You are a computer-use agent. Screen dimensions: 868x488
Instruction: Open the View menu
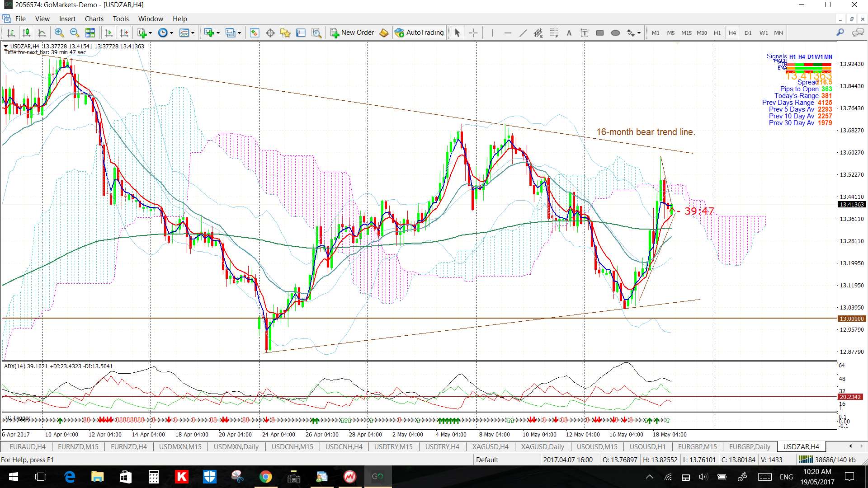[x=42, y=19]
